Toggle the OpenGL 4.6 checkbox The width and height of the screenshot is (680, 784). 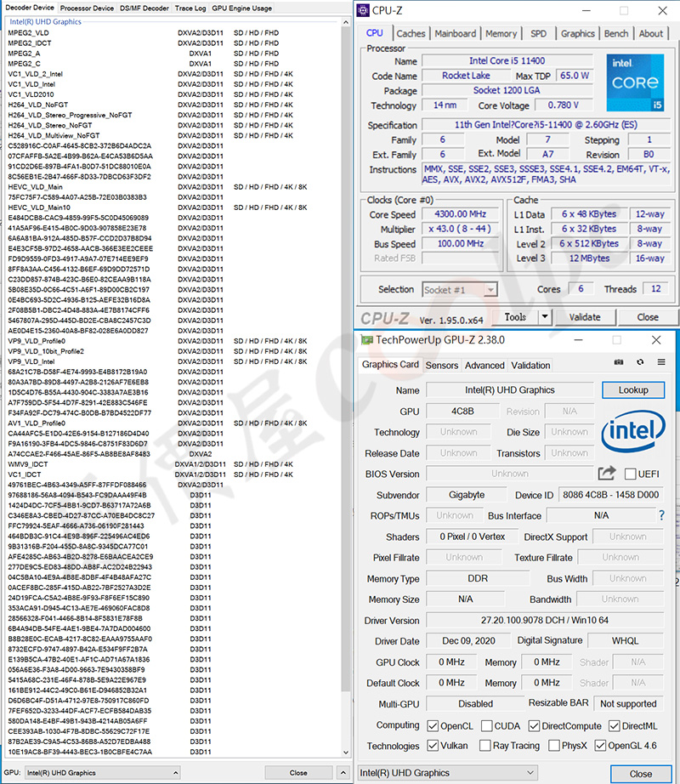(601, 746)
